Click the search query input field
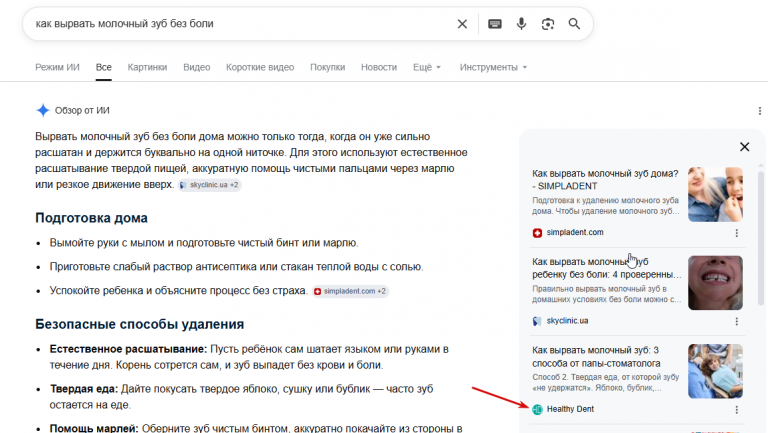This screenshot has height=433, width=768. click(242, 24)
